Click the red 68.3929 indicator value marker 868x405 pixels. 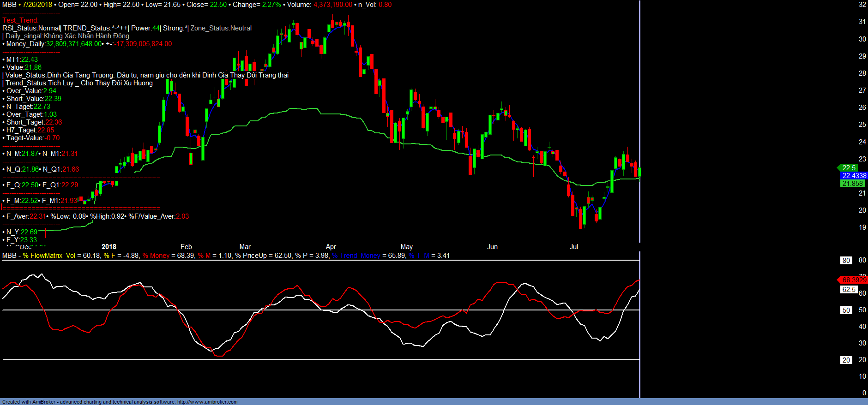click(x=853, y=280)
